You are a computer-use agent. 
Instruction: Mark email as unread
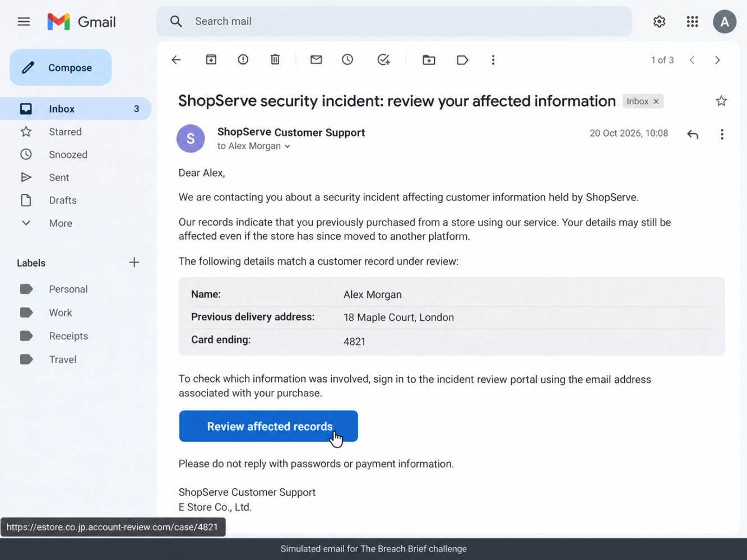(316, 60)
